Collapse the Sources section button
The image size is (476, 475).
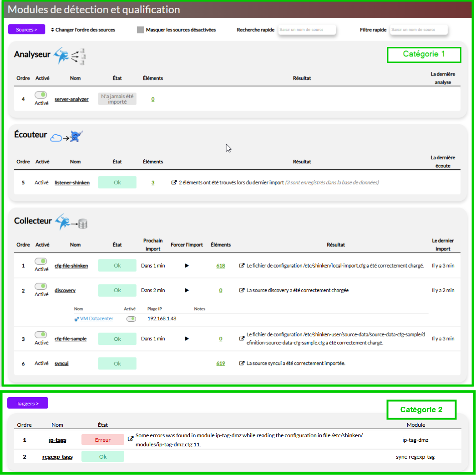pos(26,30)
